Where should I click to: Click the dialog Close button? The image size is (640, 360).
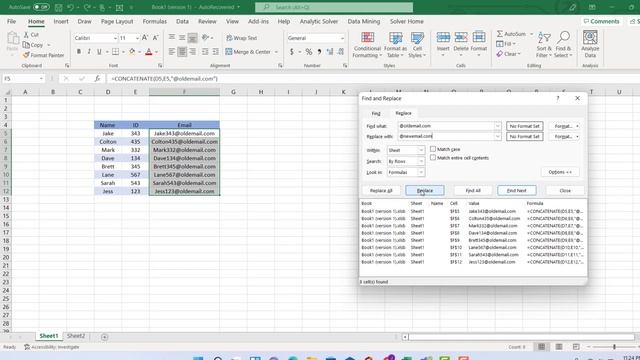coord(565,191)
